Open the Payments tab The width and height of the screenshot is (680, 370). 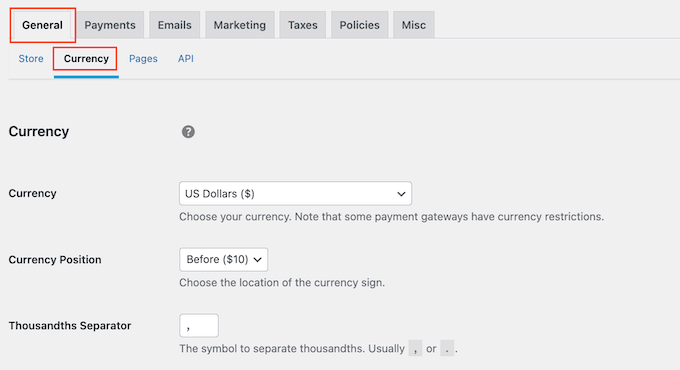pos(110,25)
